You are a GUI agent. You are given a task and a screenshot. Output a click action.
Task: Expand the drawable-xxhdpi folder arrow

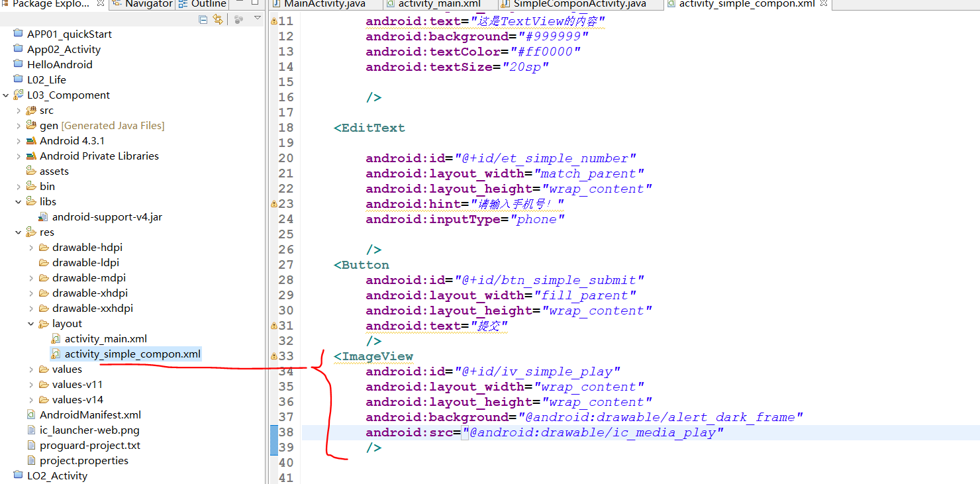coord(31,308)
